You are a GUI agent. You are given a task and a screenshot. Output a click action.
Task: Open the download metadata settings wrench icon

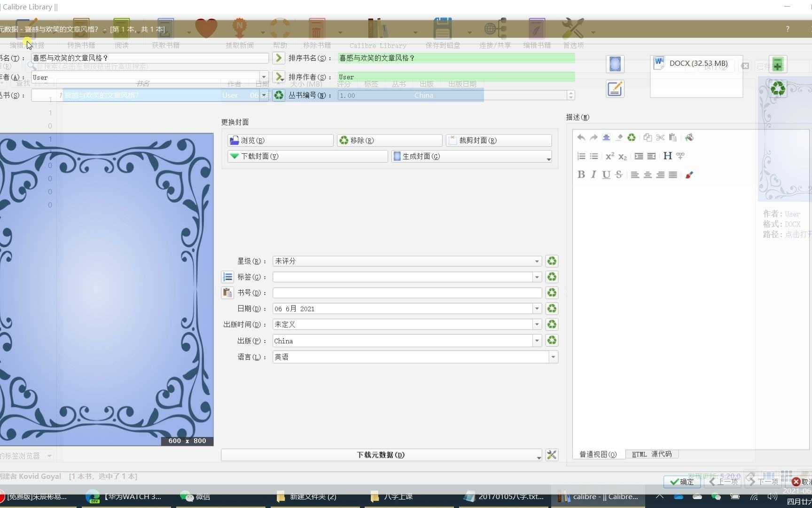click(552, 455)
